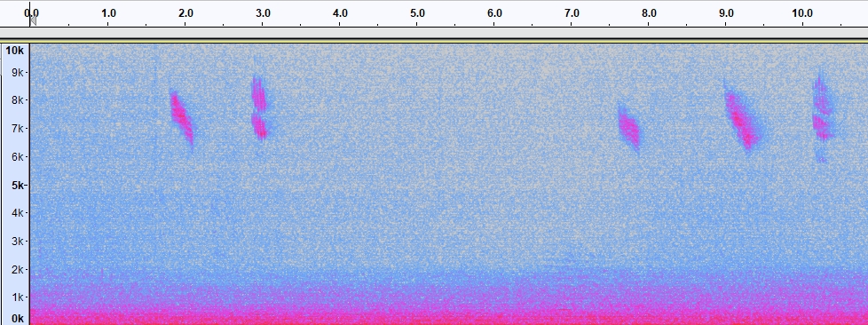868x325 pixels.
Task: Click the 7.0 second timeline label
Action: pyautogui.click(x=572, y=12)
